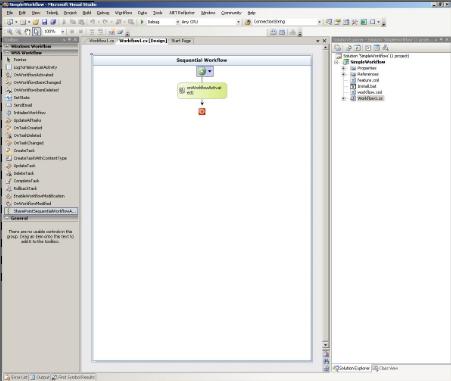Pick the Pointer tool in toolbox

[x=20, y=60]
